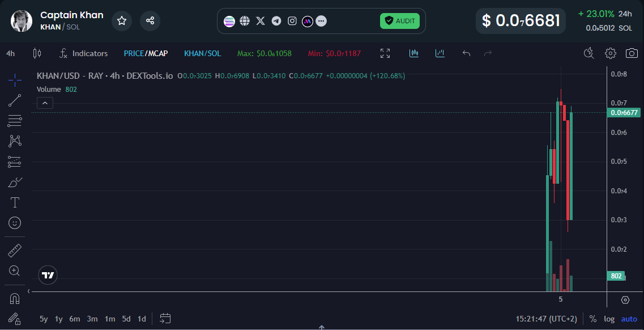Set chart range to 1m
This screenshot has width=644, height=330.
tap(110, 319)
